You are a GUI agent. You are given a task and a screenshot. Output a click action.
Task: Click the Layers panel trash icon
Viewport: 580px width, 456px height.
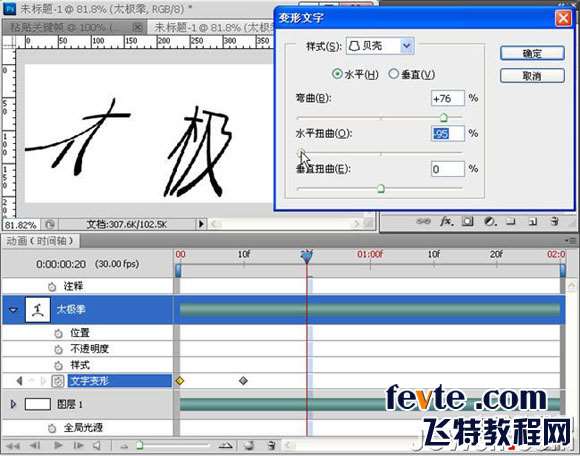(x=554, y=222)
